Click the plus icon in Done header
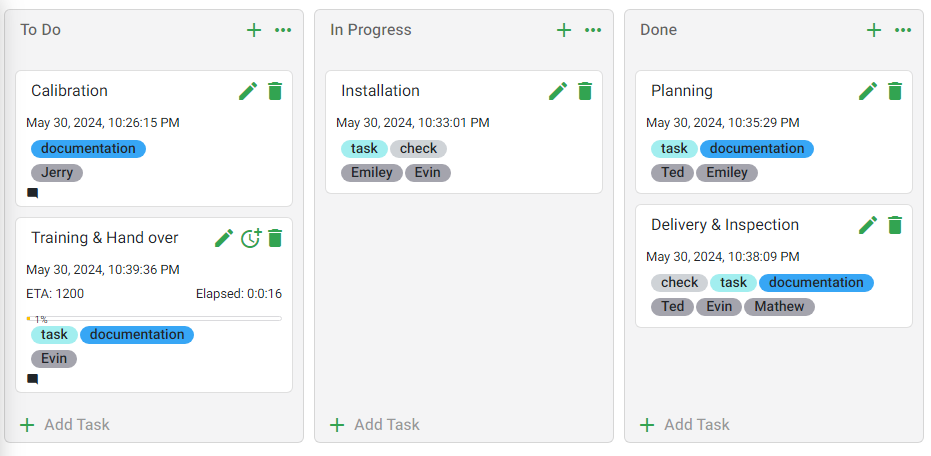The image size is (931, 456). (x=874, y=30)
